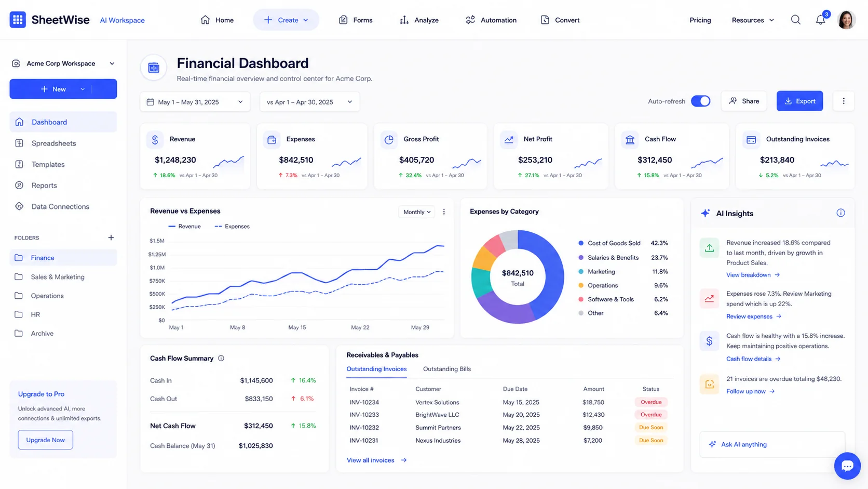Click the Financial Dashboard header icon
Image resolution: width=868 pixels, height=489 pixels.
tap(154, 68)
